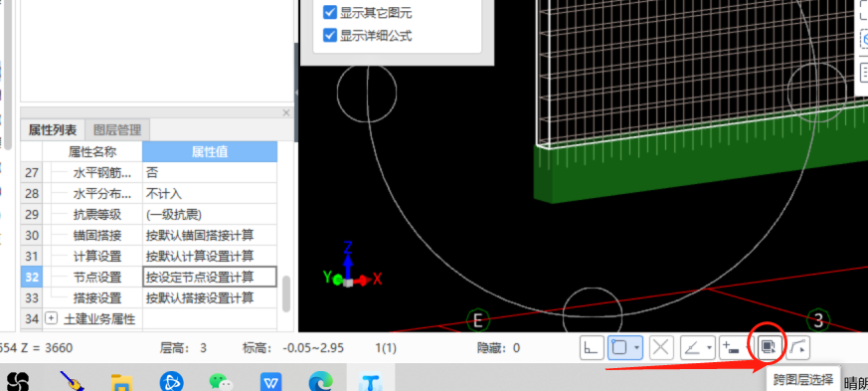Open WeChat from the taskbar
The image size is (868, 391).
click(x=222, y=382)
